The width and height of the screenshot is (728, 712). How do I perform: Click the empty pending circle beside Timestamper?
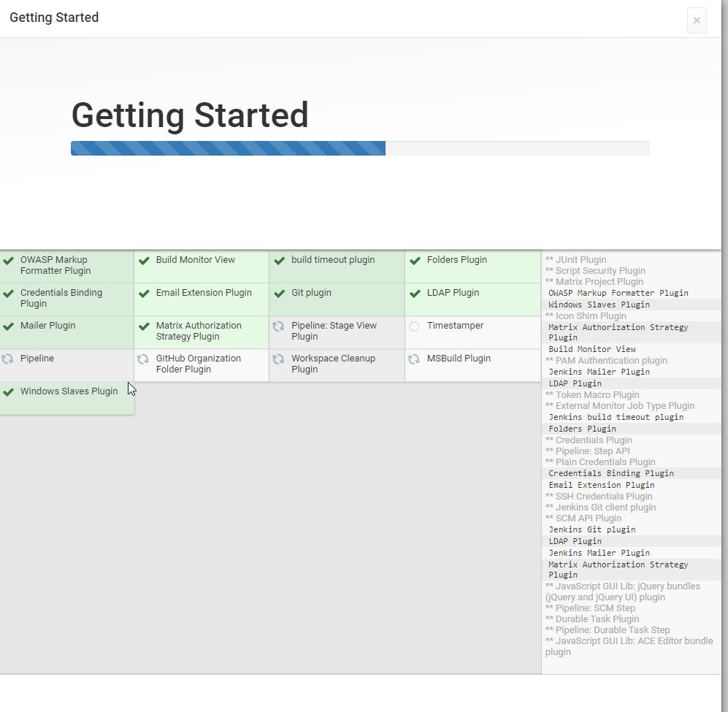click(x=414, y=326)
